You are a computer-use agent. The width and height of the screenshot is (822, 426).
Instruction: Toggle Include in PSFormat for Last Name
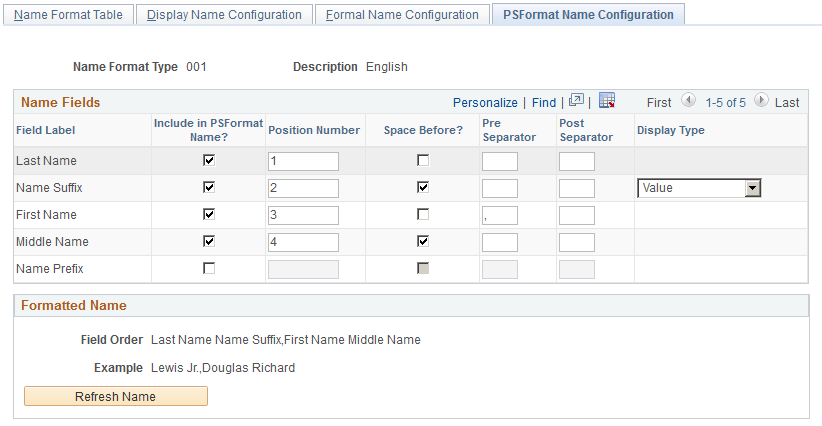point(209,160)
